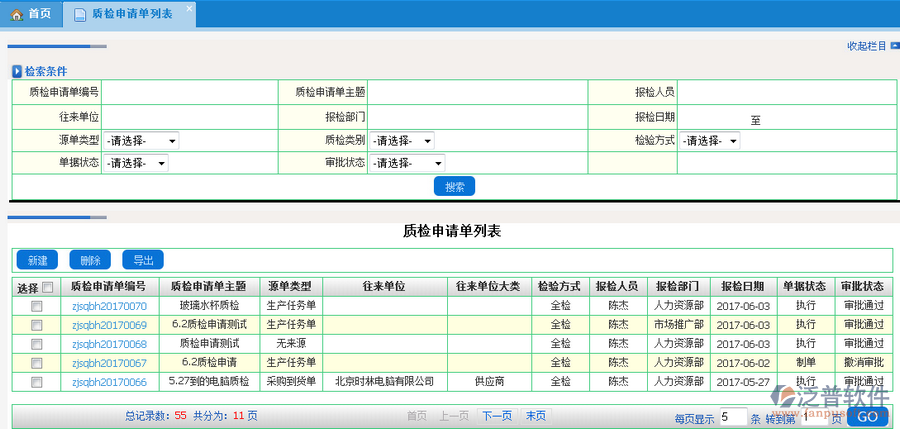Collapse panel using 收起栏目 icon
The width and height of the screenshot is (900, 429).
(x=894, y=46)
